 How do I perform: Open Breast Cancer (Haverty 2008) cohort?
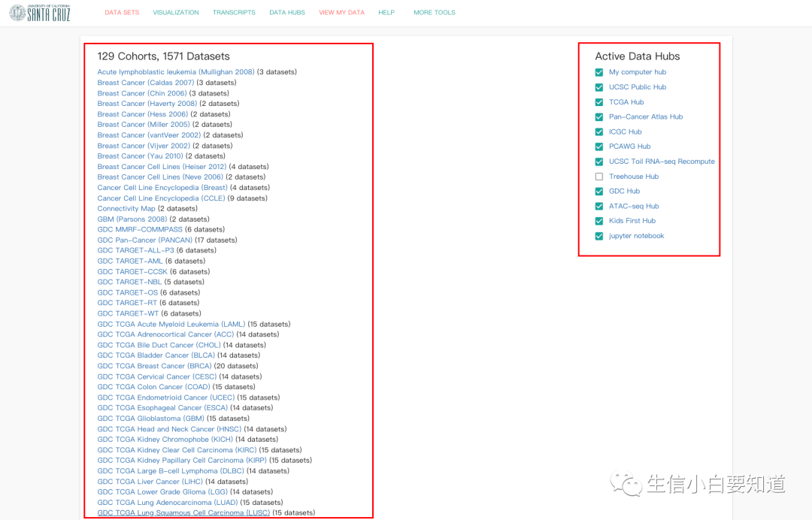147,104
